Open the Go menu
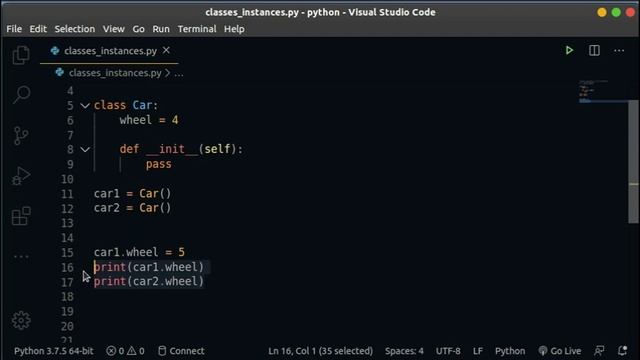 [x=138, y=29]
